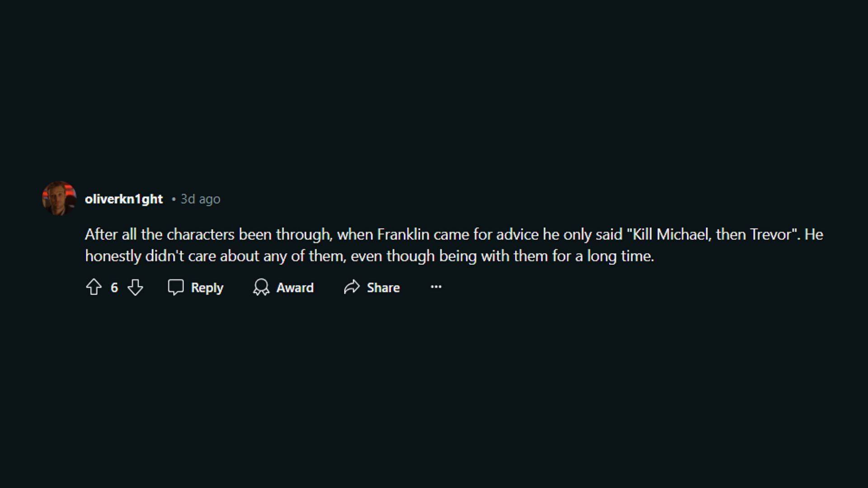Expand the comment reply section
This screenshot has height=488, width=868.
(x=196, y=287)
